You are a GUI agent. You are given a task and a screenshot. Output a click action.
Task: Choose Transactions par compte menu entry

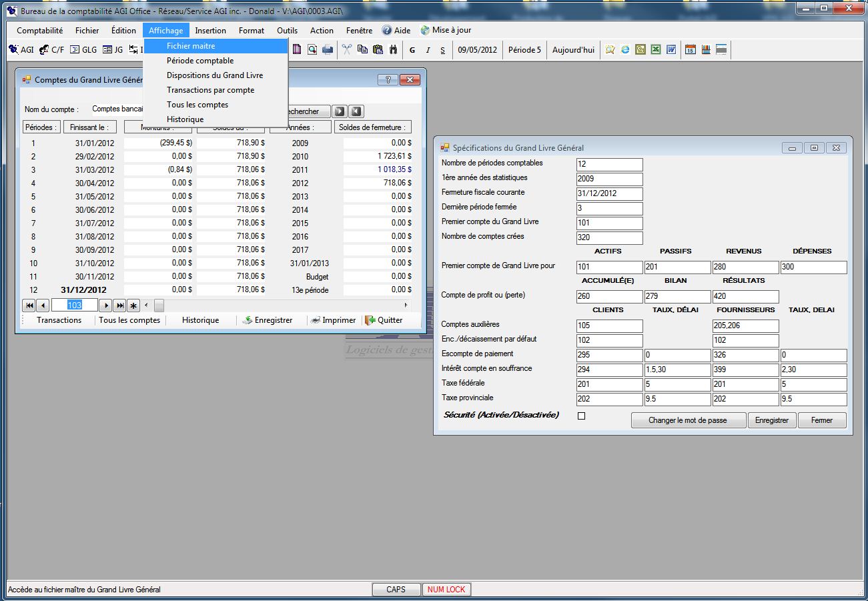click(210, 90)
